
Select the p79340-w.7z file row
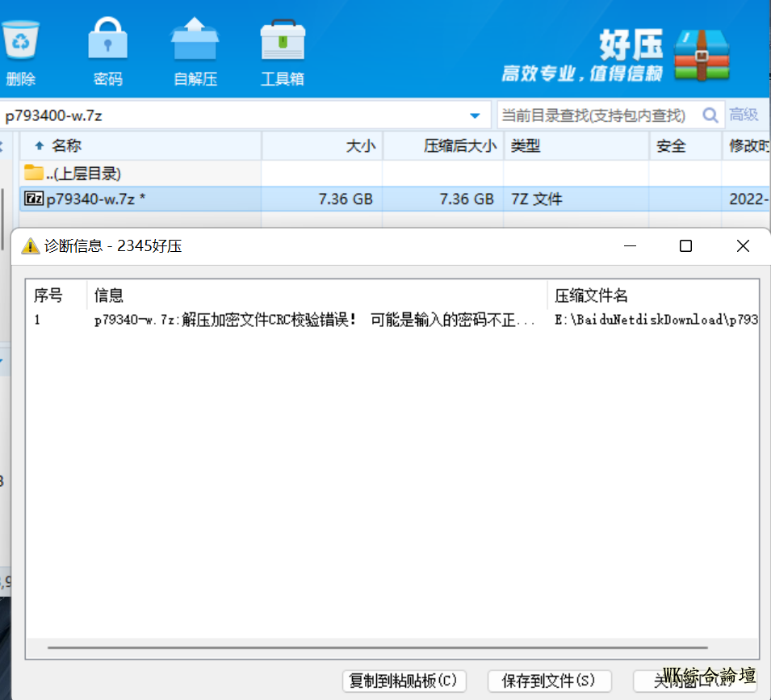coord(394,199)
